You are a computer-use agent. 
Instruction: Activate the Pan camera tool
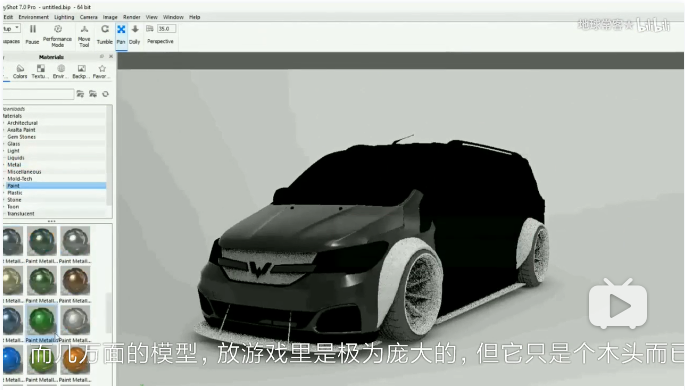click(x=121, y=35)
